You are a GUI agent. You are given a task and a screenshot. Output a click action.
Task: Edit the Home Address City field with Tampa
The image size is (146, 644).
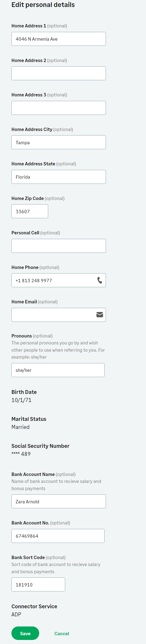pos(58,142)
